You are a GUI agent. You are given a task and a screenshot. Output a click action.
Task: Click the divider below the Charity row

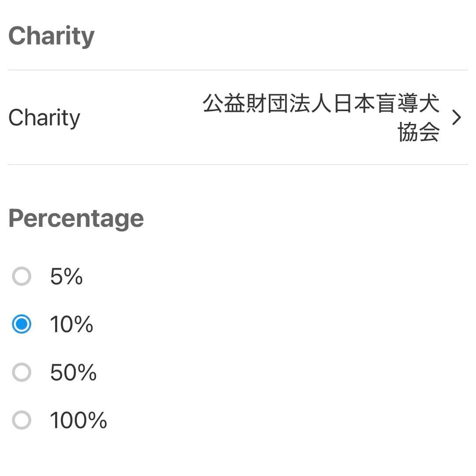coord(238,165)
